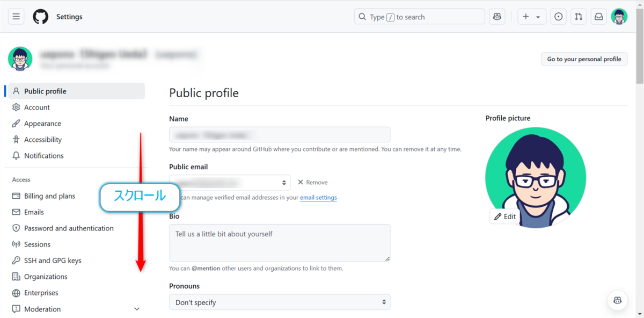Open the notifications inbox icon
The width and height of the screenshot is (644, 318).
pyautogui.click(x=598, y=16)
